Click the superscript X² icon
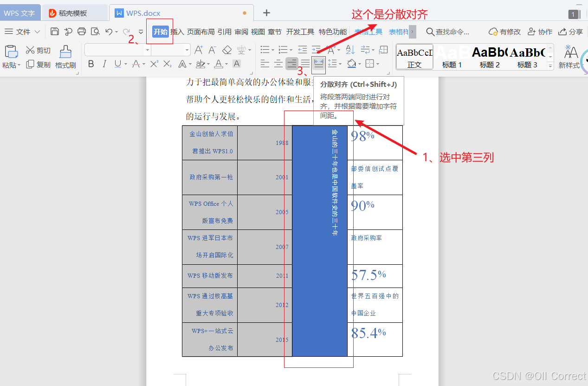This screenshot has height=386, width=588. [155, 64]
